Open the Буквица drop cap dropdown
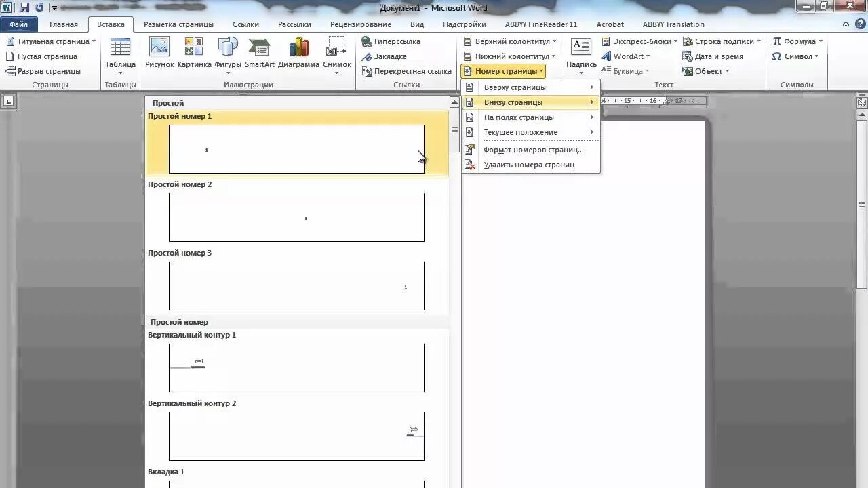This screenshot has width=868, height=488. click(625, 71)
